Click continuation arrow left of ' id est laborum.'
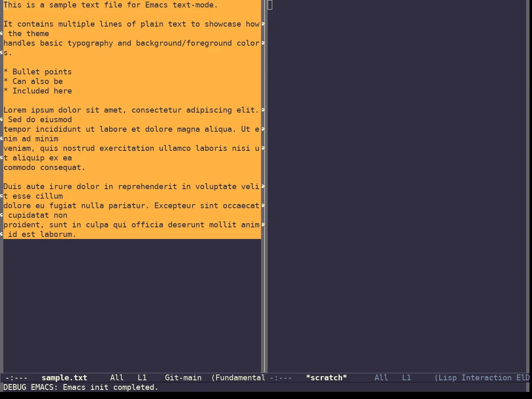 2,234
